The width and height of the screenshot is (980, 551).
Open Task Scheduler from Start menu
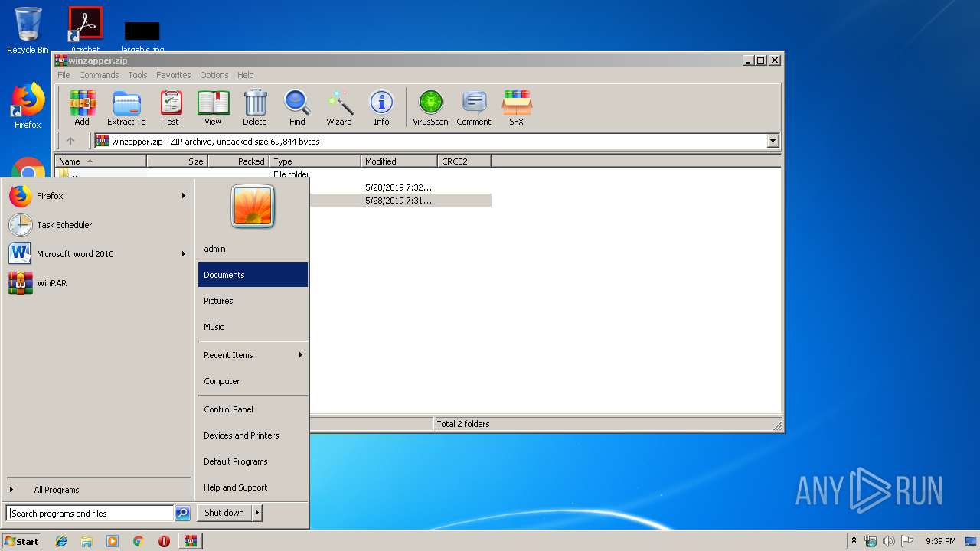(97, 225)
